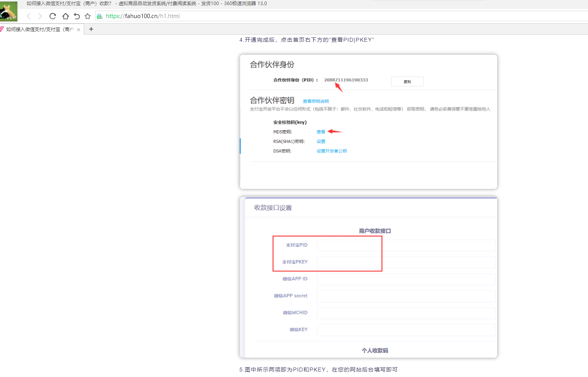Click 设置开发者公钥 link for DSA密钥
Viewport: 588px width, 377px height.
pos(331,151)
